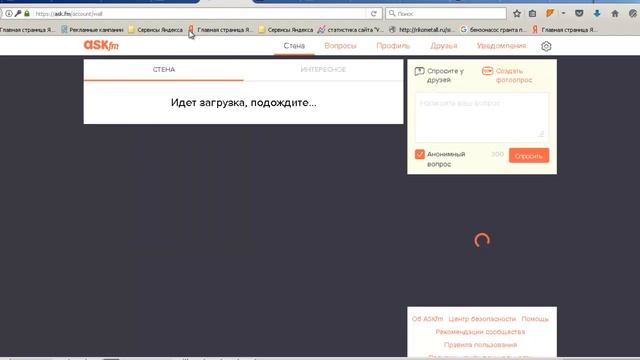Select the 'СТЕНА' feed tab

click(x=164, y=70)
